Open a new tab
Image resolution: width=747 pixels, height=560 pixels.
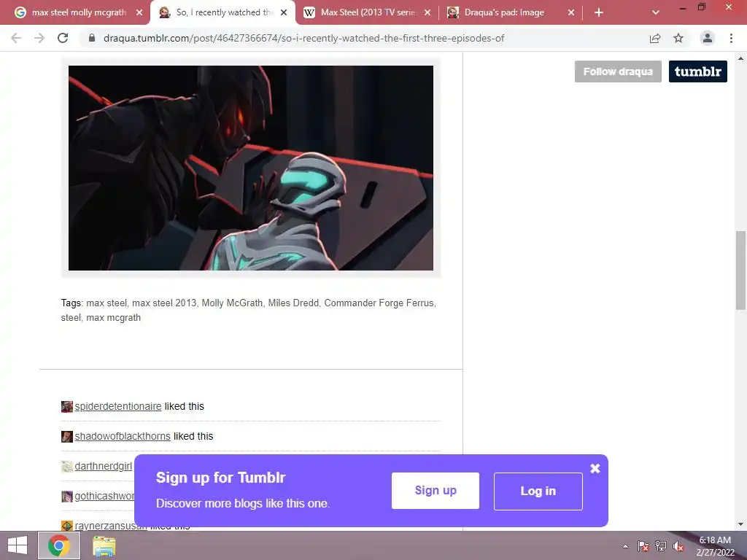coord(599,12)
